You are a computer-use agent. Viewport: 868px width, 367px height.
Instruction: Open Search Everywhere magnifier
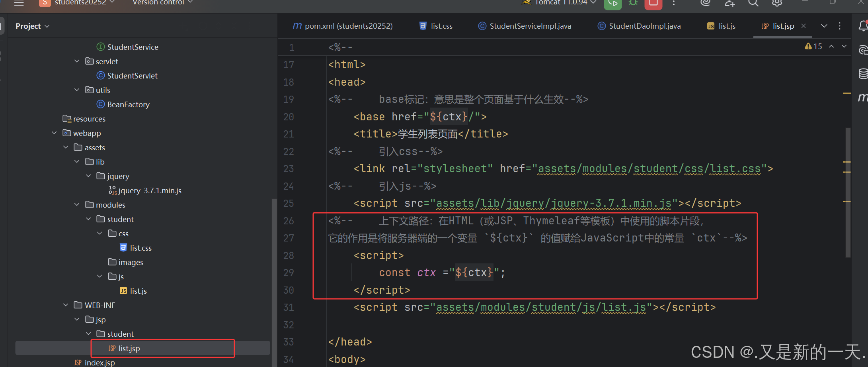click(x=753, y=3)
